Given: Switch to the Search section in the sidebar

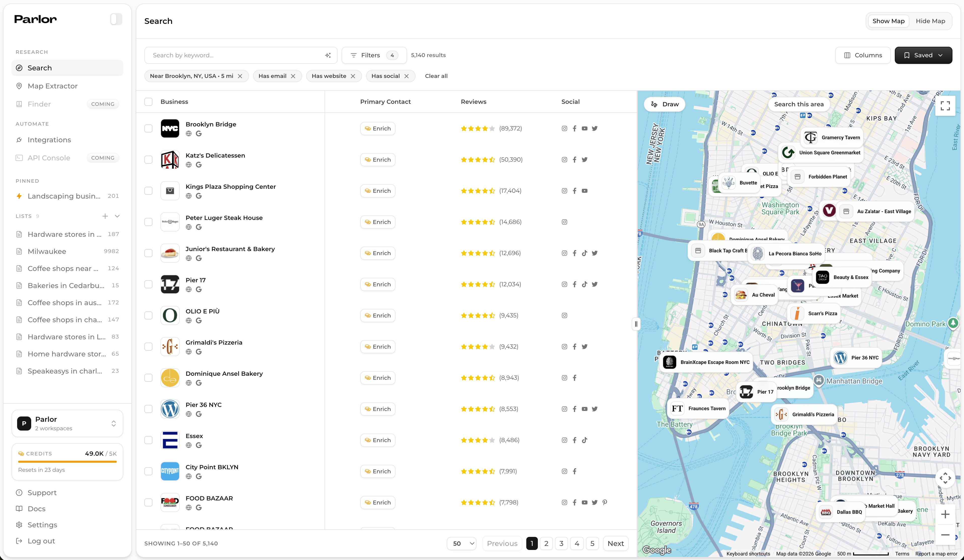Looking at the screenshot, I should click(x=39, y=68).
